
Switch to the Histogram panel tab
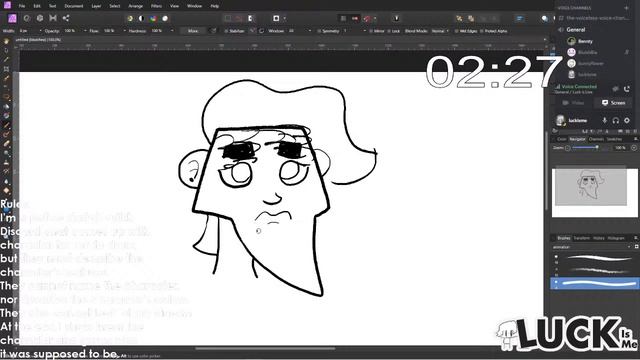(616, 238)
